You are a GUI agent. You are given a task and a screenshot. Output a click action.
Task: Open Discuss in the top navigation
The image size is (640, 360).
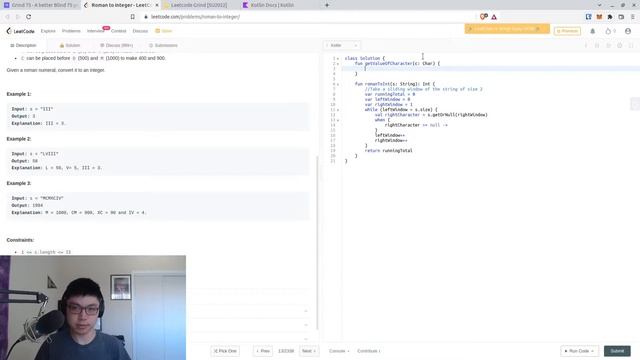[140, 31]
